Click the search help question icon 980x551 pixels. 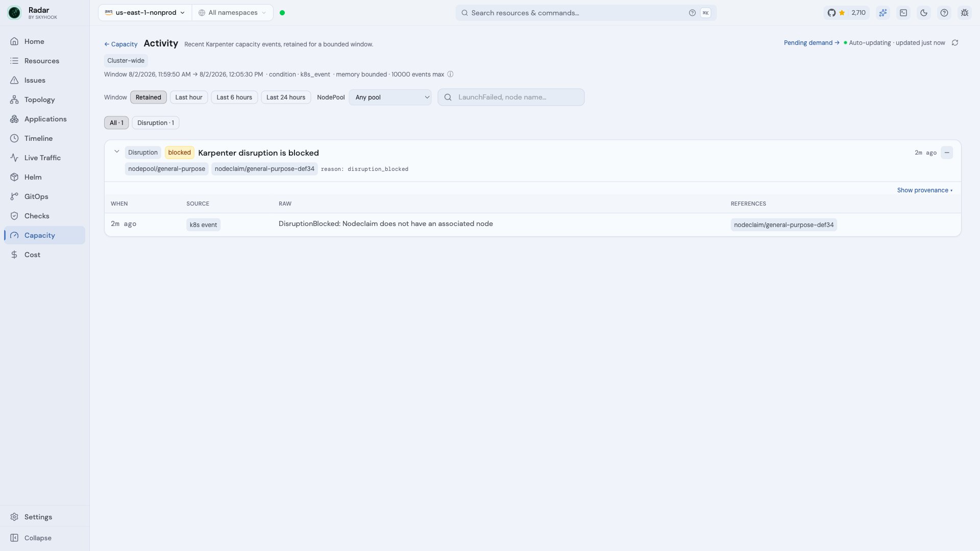point(692,13)
